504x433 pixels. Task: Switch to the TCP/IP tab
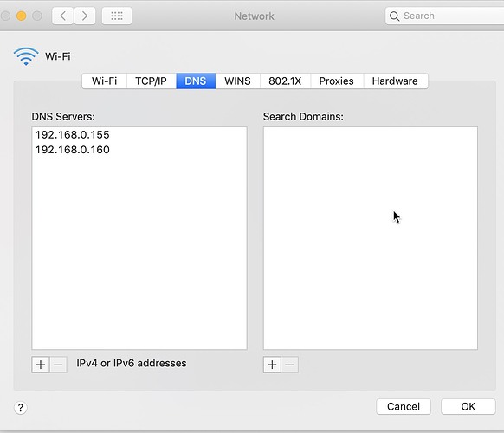click(x=151, y=81)
